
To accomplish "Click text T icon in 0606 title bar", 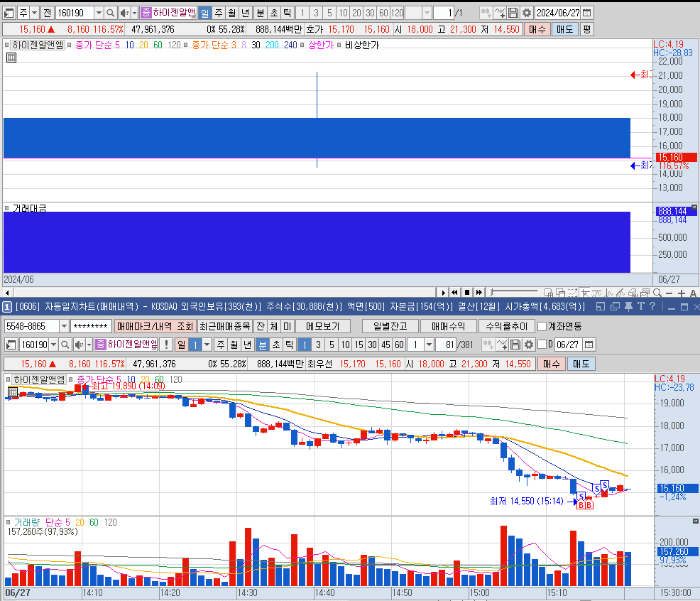I will (x=641, y=306).
